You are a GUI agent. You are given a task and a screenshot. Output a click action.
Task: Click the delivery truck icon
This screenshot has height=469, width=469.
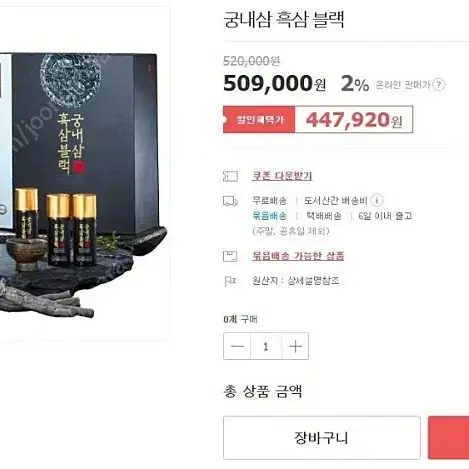click(x=230, y=201)
